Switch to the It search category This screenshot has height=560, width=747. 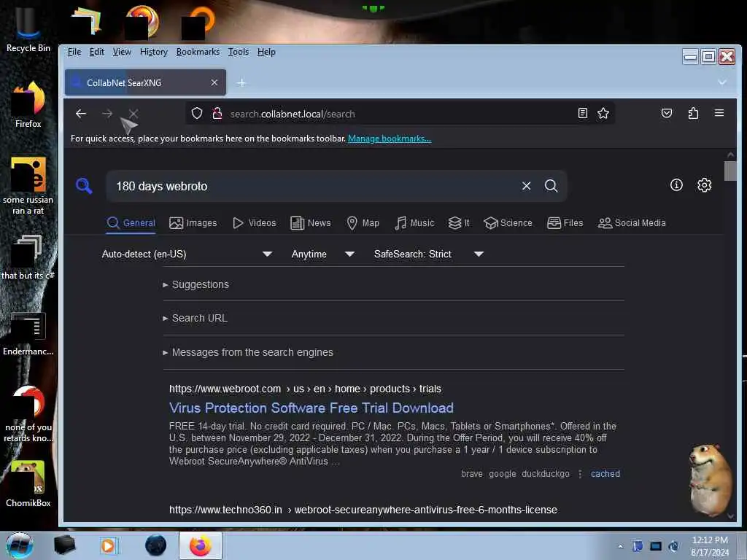tap(460, 223)
